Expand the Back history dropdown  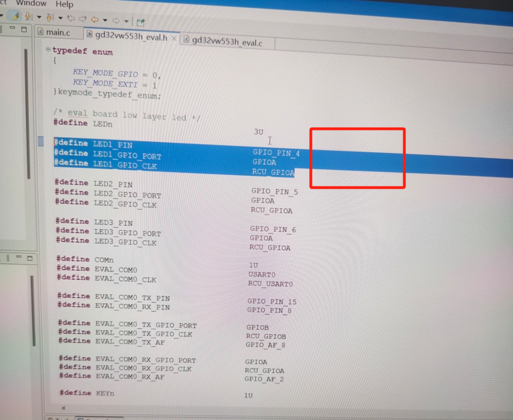pos(104,20)
